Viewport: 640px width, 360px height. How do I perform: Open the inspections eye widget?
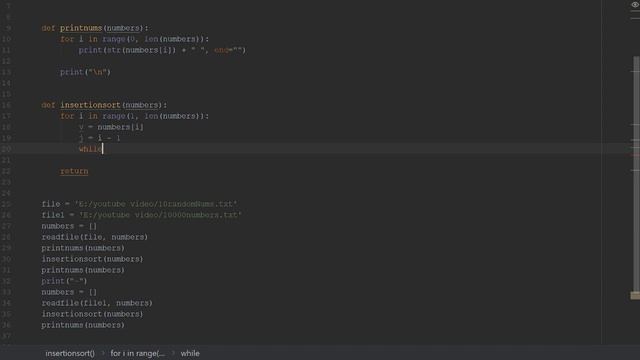(x=635, y=5)
